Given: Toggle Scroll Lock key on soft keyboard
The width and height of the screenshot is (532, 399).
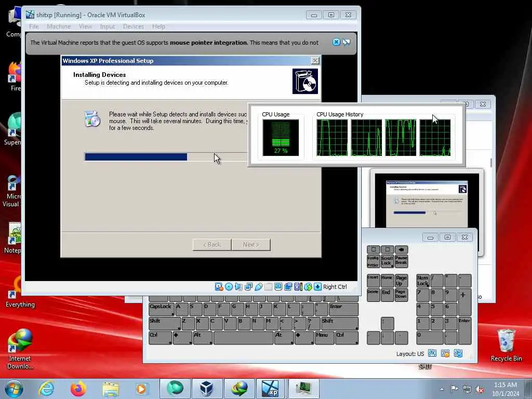Looking at the screenshot, I should [387, 261].
